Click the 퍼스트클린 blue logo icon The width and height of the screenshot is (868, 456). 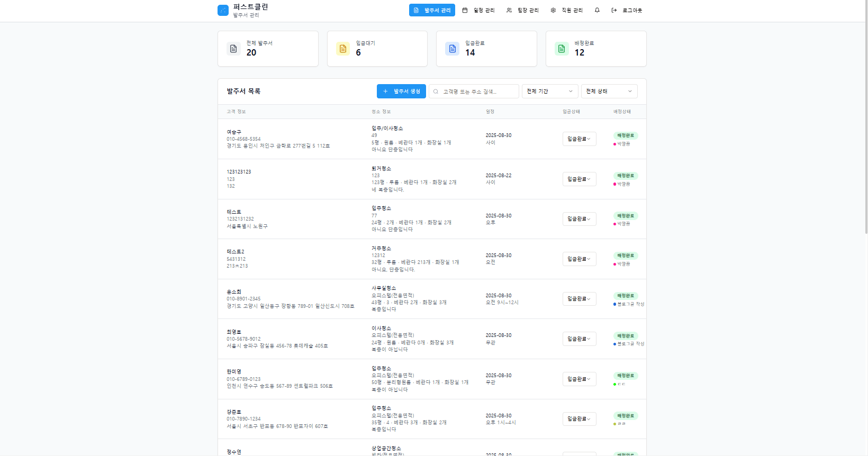point(223,11)
